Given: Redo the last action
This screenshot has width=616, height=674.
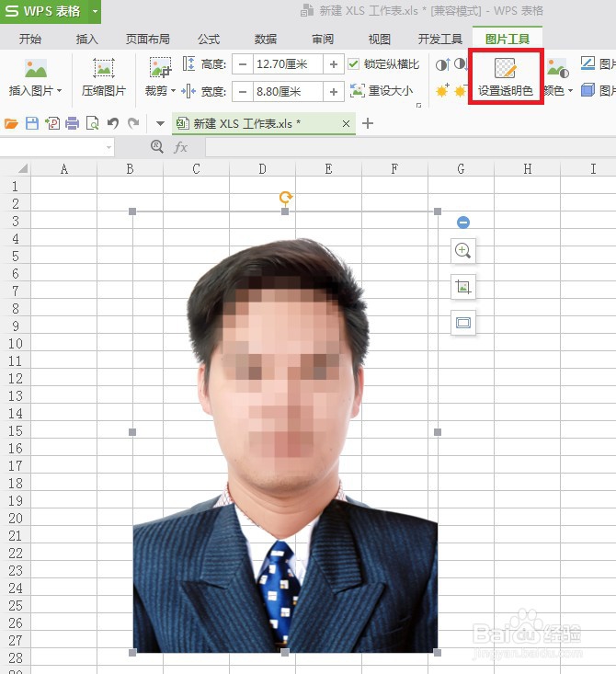Looking at the screenshot, I should [x=133, y=124].
